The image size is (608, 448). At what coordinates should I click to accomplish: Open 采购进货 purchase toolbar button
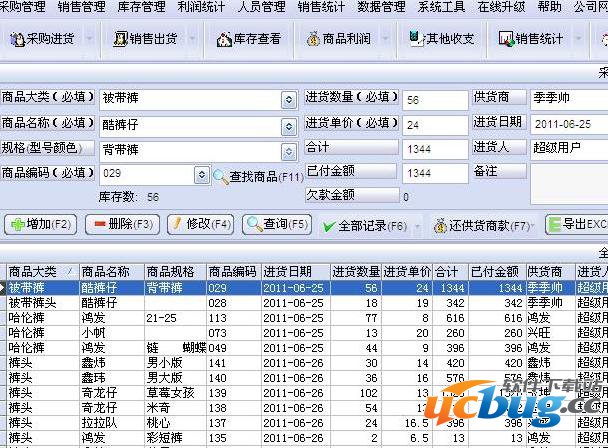43,41
